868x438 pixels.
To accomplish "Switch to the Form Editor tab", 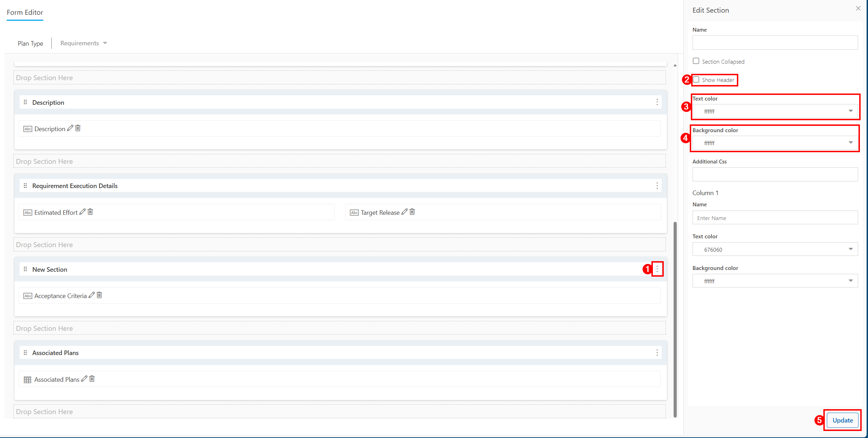I will [25, 12].
